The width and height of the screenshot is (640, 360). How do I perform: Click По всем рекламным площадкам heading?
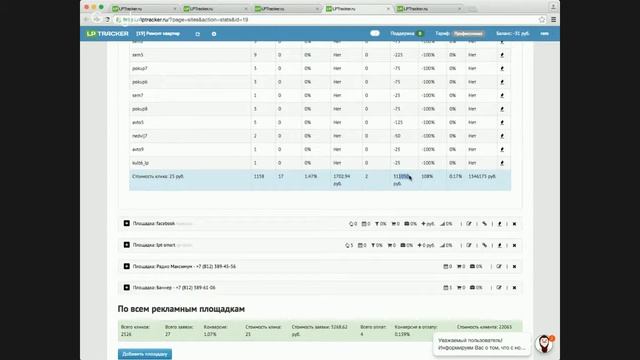pos(181,309)
